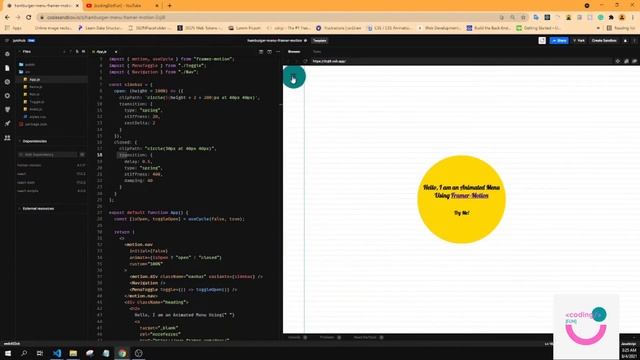
Task: Click the teal hamburger menu toggle in preview
Action: tap(294, 77)
